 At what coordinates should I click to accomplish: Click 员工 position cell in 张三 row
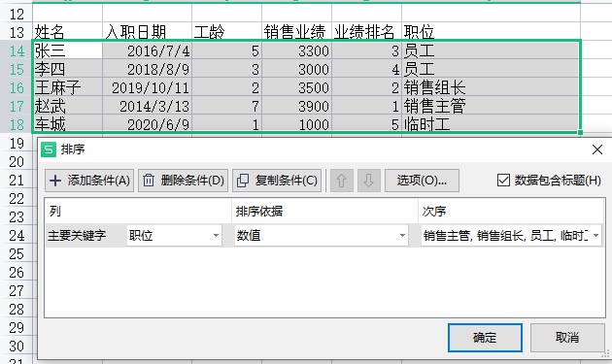[491, 50]
